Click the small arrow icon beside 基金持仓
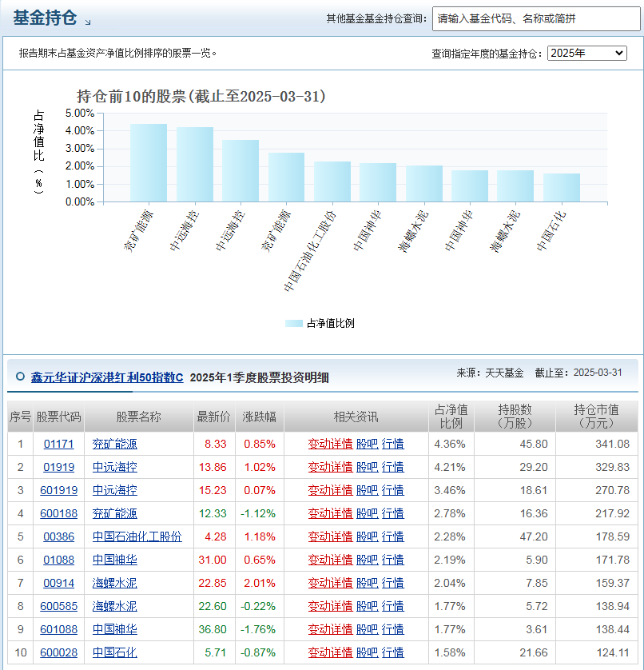This screenshot has height=670, width=644. [88, 22]
